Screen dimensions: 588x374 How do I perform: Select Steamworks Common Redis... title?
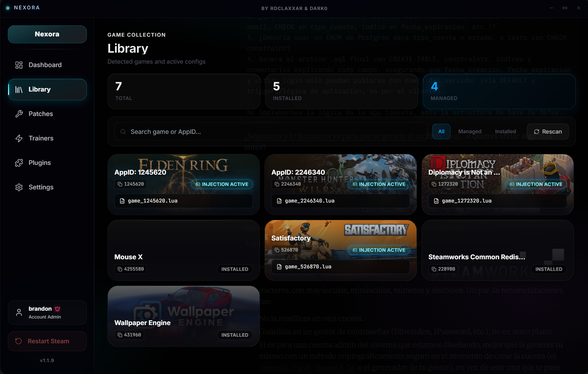point(477,257)
